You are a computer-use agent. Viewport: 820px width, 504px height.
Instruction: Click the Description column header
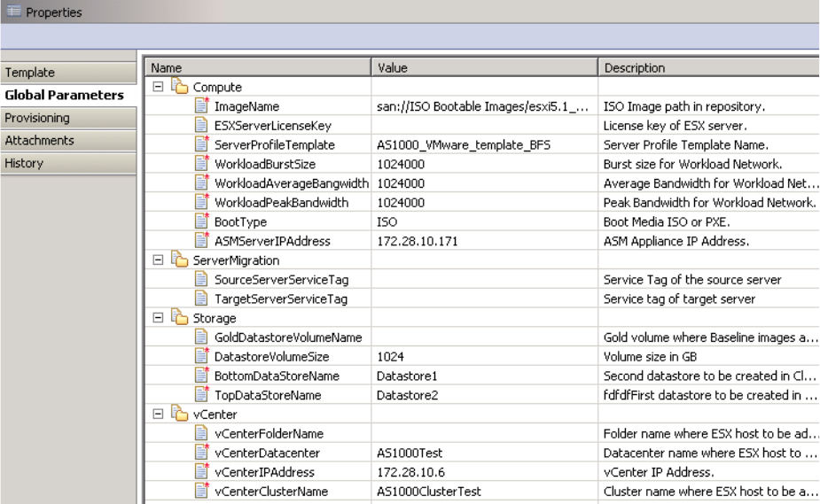point(707,67)
